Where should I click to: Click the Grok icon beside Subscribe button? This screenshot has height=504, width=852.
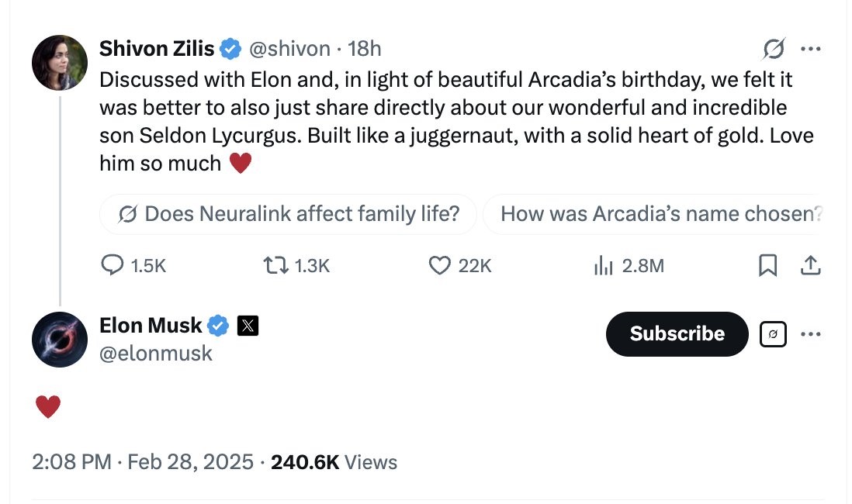(x=773, y=334)
